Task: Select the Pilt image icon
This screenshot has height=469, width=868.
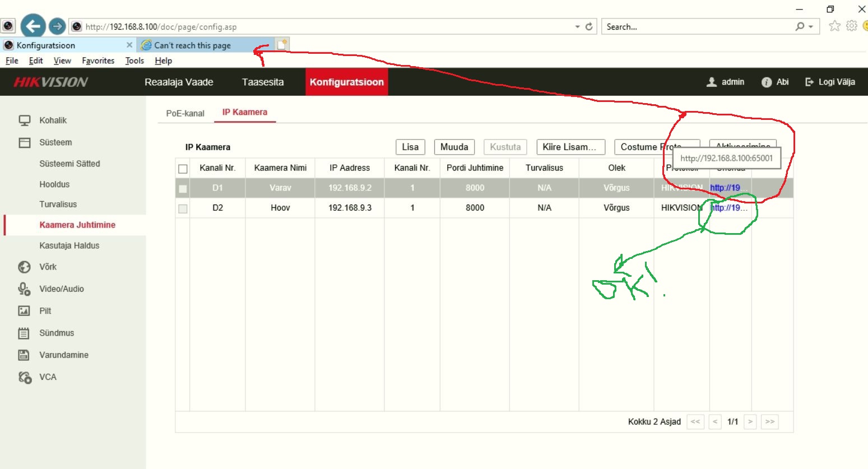Action: coord(24,311)
